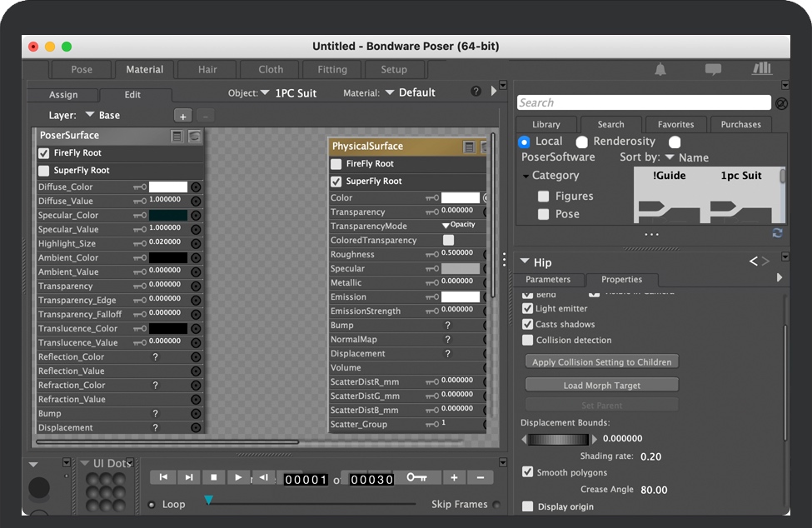Viewport: 812px width, 528px height.
Task: Refresh the library search results
Action: point(777,233)
